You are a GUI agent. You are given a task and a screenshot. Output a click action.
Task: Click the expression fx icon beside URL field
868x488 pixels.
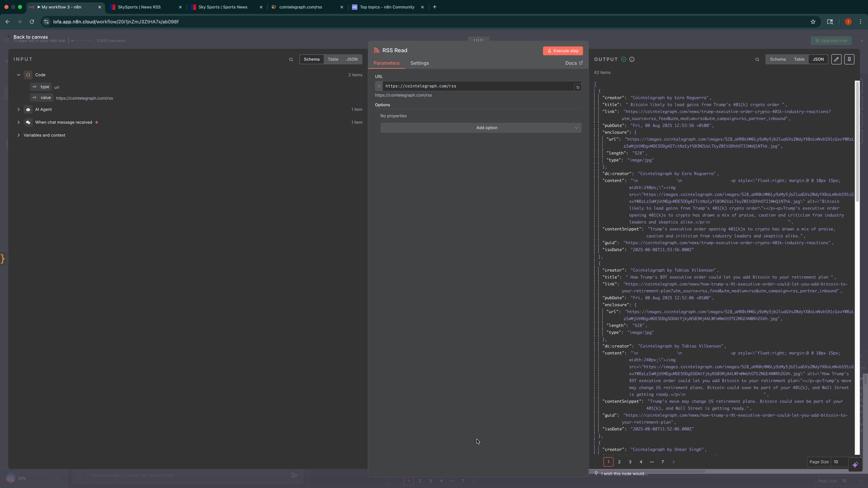coord(379,86)
